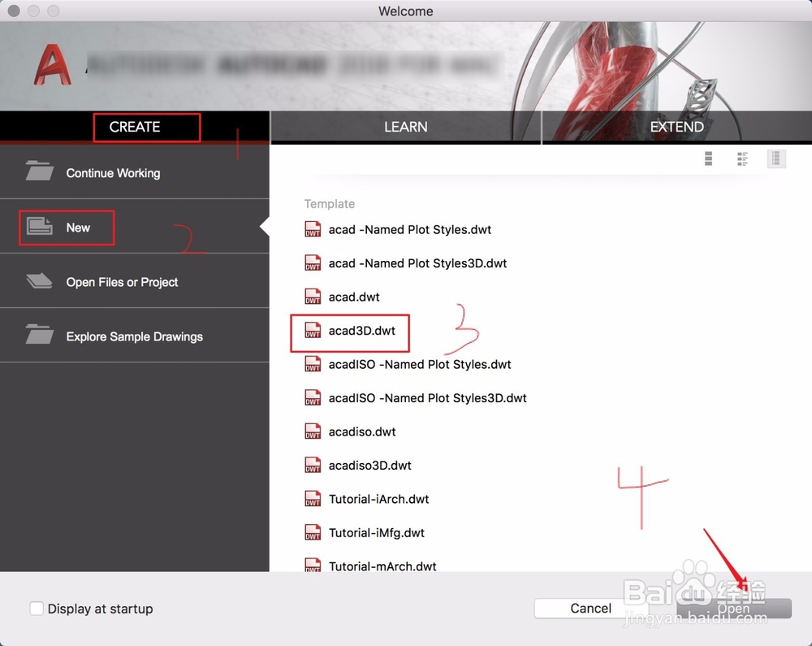Switch to compact list view mode
Viewport: 812px width, 646px height.
[x=708, y=158]
